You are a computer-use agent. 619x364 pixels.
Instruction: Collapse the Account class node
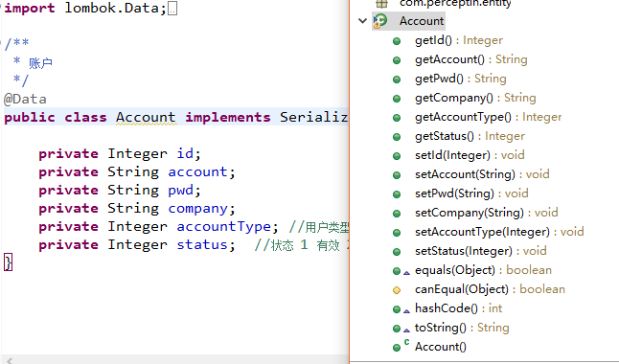[362, 20]
